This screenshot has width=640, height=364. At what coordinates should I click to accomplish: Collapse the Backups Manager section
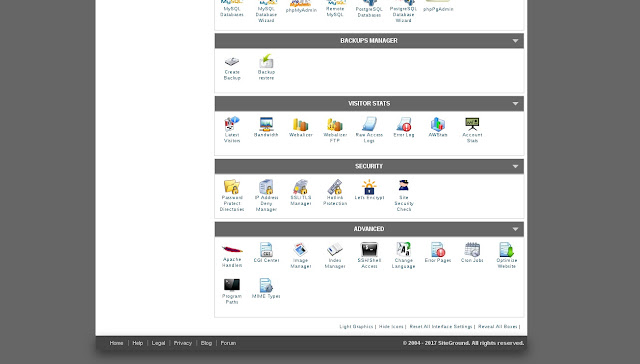[516, 41]
